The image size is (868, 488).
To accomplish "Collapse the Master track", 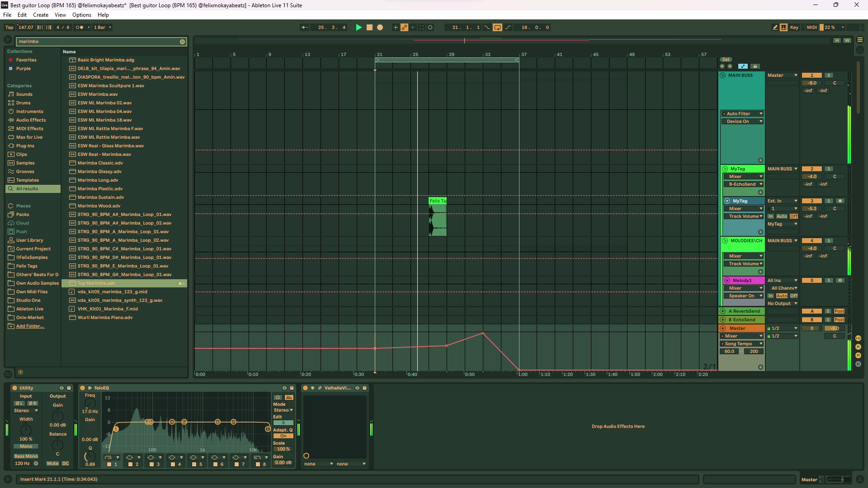I will pyautogui.click(x=722, y=328).
